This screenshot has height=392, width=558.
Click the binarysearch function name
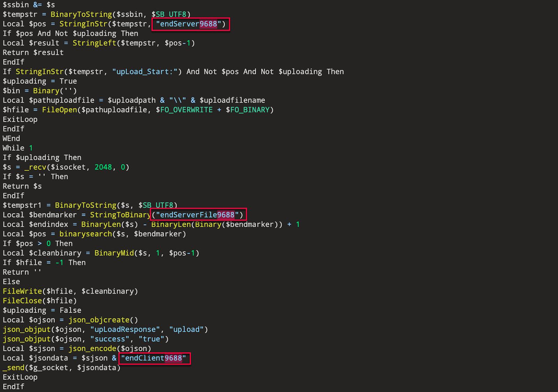[85, 234]
